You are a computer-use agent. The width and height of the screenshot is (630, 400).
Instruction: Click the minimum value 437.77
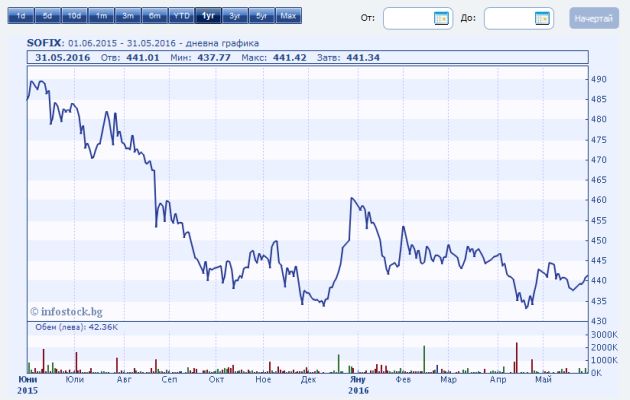point(214,57)
